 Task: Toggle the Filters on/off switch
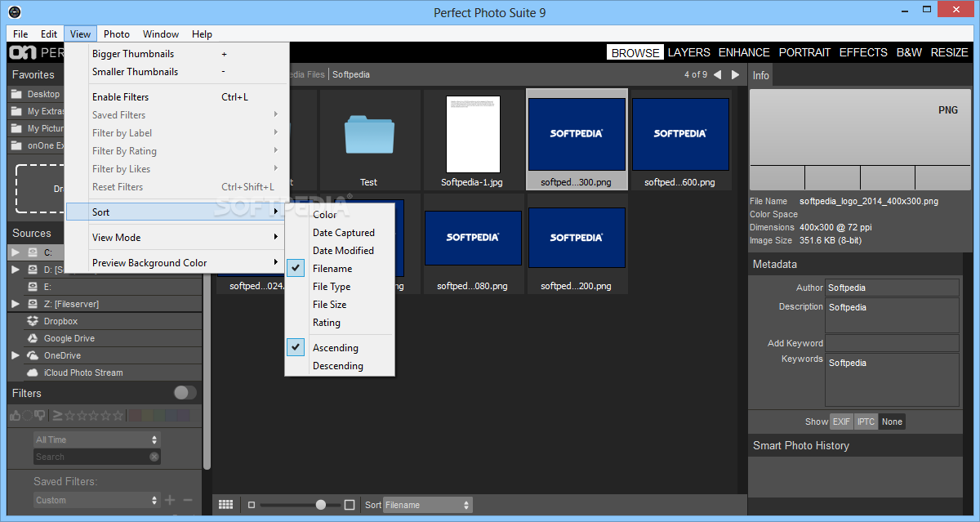click(x=185, y=393)
